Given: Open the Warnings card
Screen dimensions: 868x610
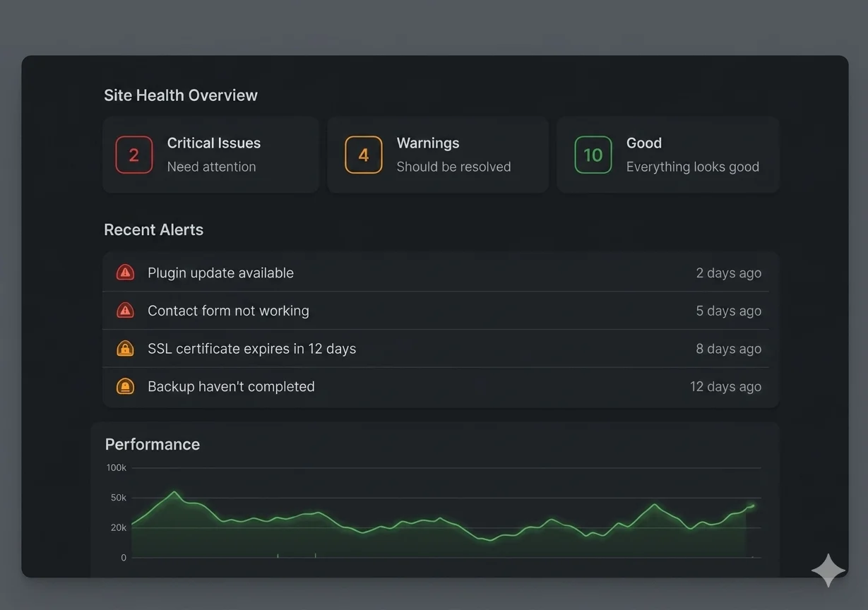Looking at the screenshot, I should [x=438, y=155].
